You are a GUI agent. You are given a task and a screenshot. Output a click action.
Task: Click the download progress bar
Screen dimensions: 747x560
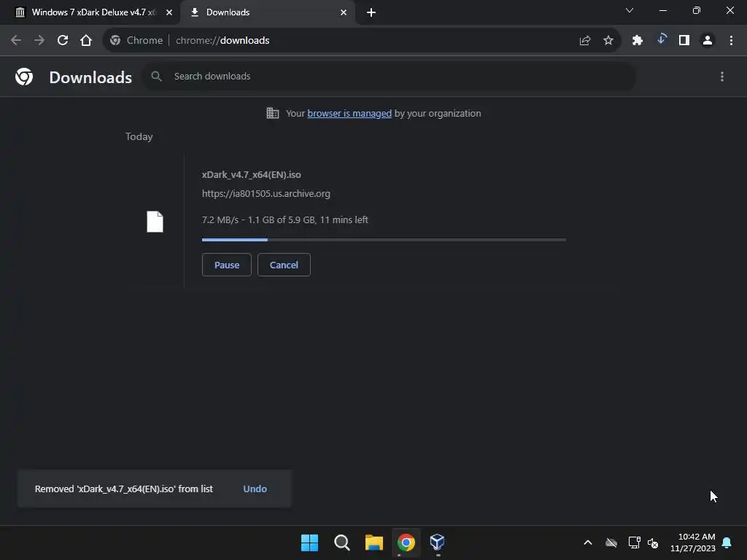(x=384, y=239)
